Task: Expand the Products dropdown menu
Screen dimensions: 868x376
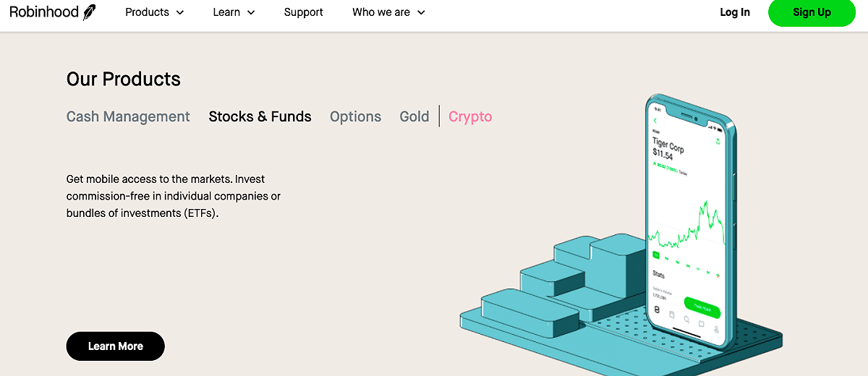Action: [154, 12]
